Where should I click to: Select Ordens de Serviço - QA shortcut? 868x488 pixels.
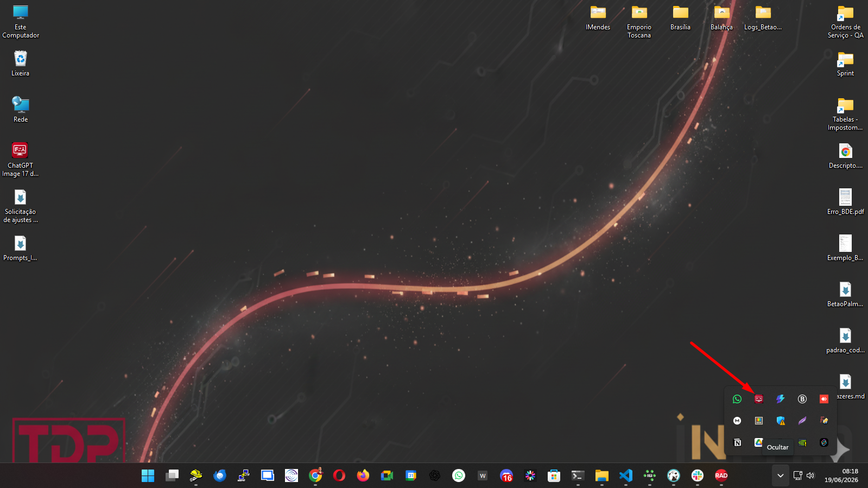[845, 22]
